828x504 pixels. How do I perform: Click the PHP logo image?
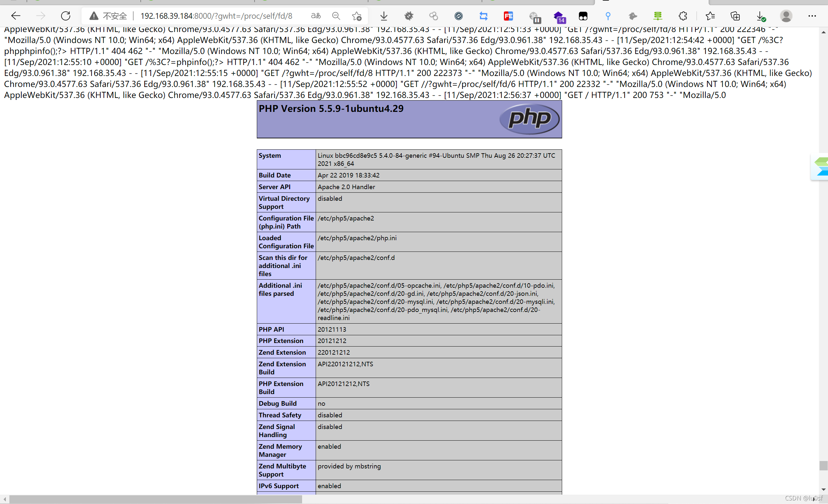[529, 119]
